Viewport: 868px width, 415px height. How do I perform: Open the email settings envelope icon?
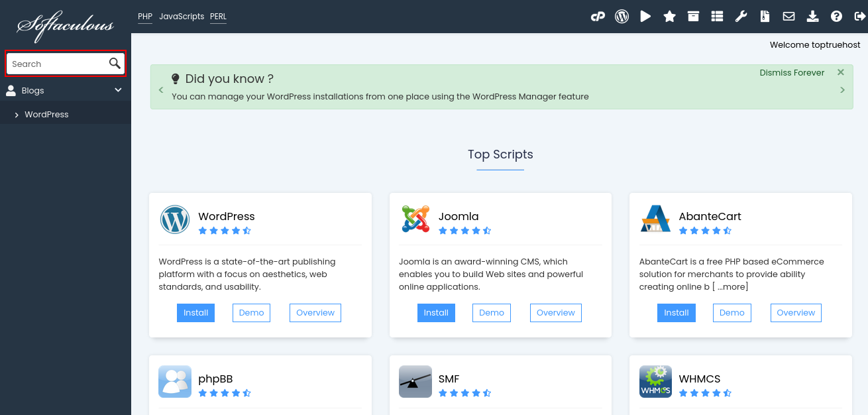point(788,16)
